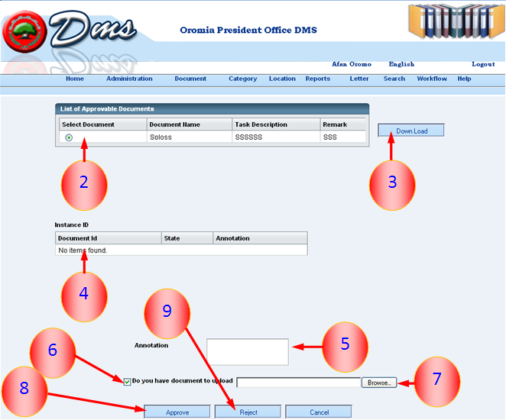Click the Browse... button
This screenshot has height=420, width=506.
coord(379,383)
